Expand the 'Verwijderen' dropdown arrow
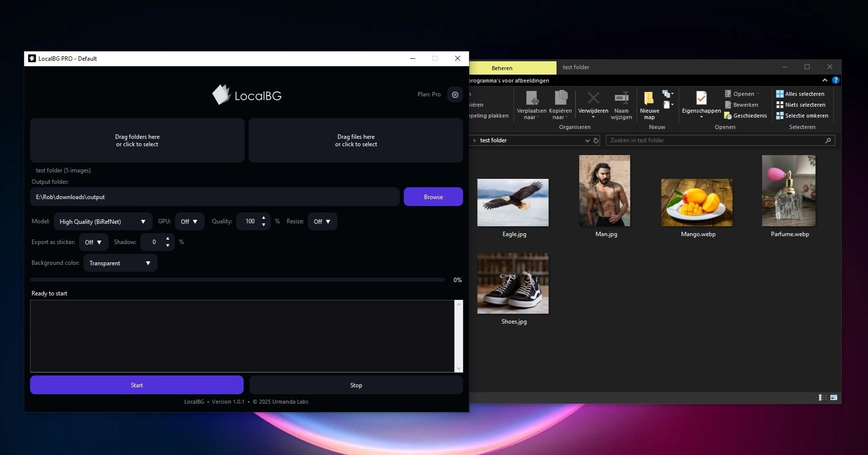 pos(593,118)
